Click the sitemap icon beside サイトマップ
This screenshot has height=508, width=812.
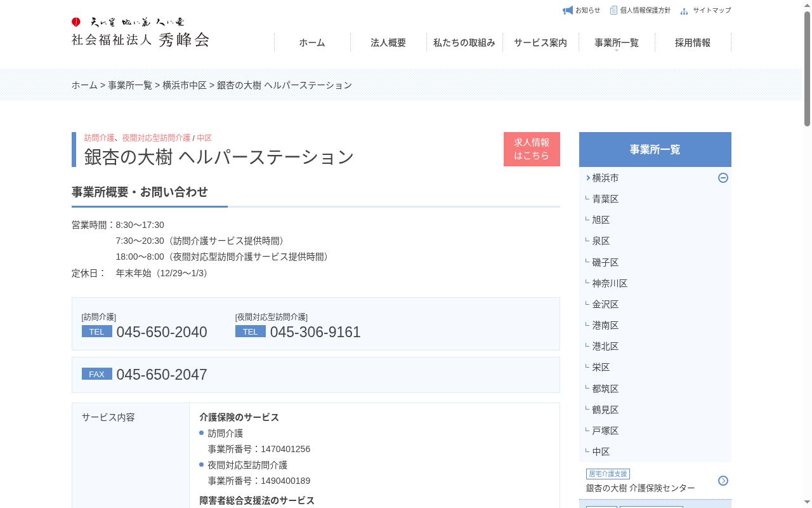click(x=684, y=11)
